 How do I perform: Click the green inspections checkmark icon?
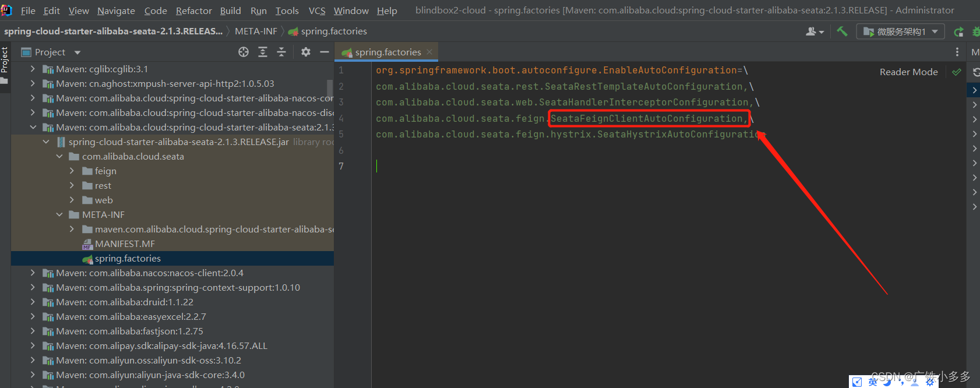click(x=956, y=72)
